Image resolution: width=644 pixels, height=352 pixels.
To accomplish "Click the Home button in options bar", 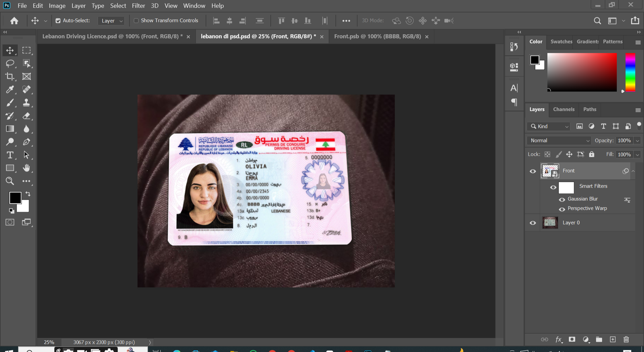I will [x=14, y=21].
